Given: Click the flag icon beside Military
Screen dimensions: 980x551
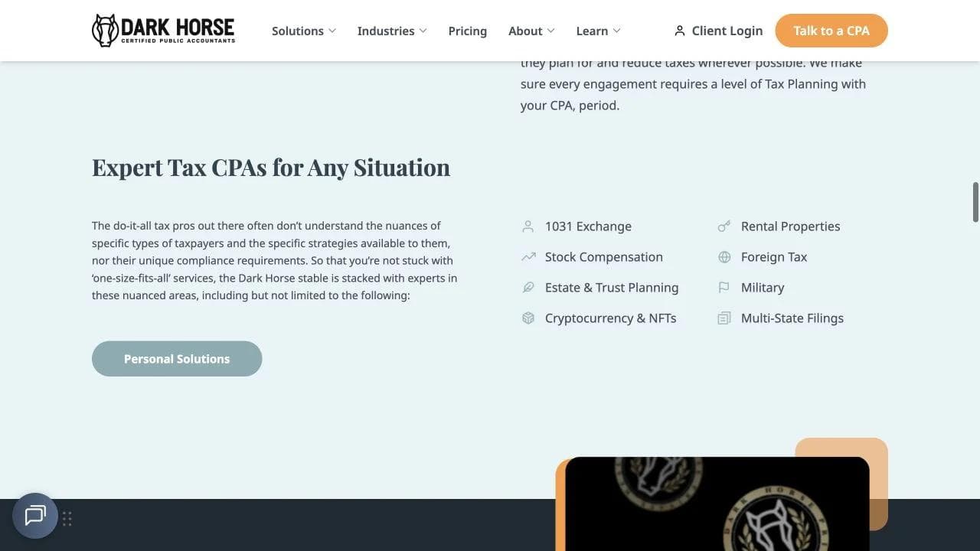Looking at the screenshot, I should point(724,288).
